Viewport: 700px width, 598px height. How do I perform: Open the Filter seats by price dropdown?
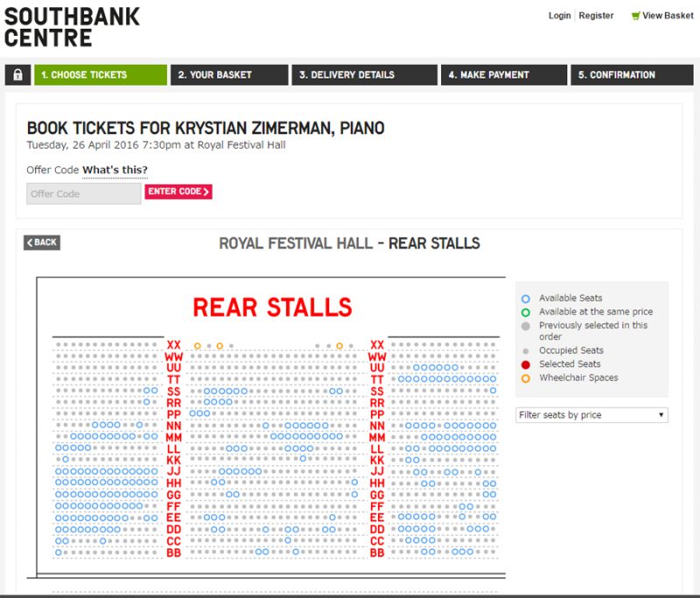591,415
